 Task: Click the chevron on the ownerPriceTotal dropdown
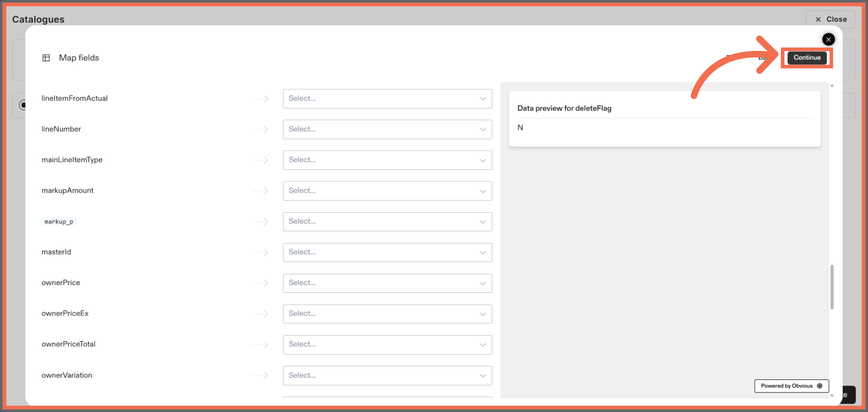point(482,345)
